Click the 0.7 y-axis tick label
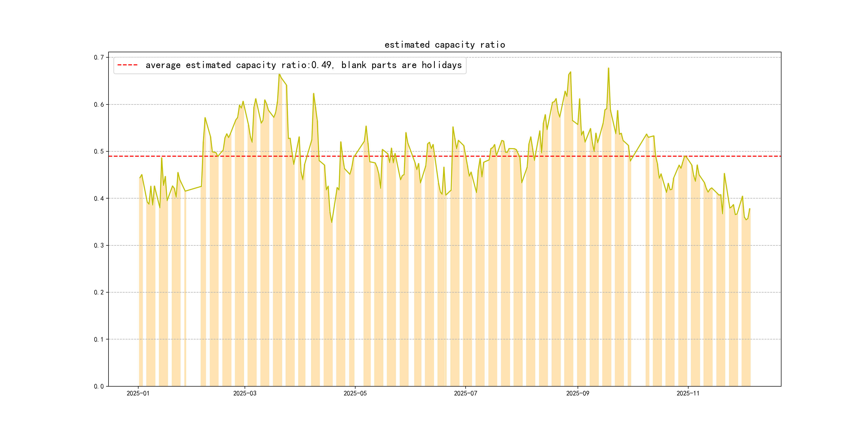868x434 pixels. [99, 57]
